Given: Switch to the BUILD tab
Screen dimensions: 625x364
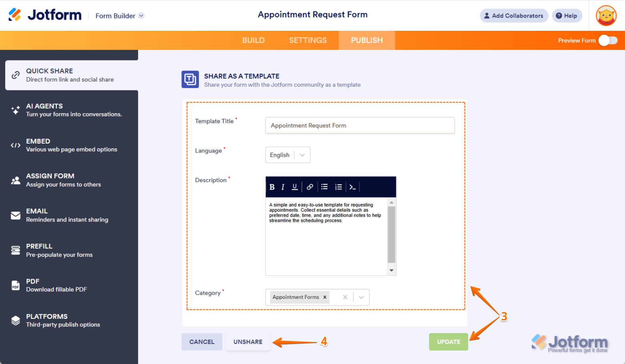Looking at the screenshot, I should [253, 40].
